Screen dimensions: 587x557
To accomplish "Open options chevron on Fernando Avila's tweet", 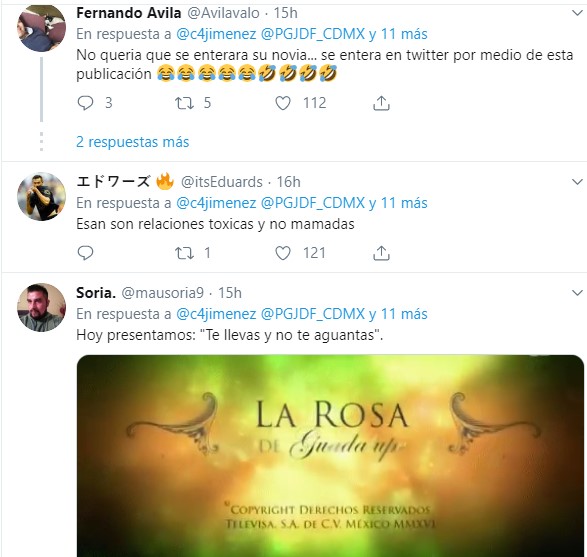I will (x=577, y=13).
